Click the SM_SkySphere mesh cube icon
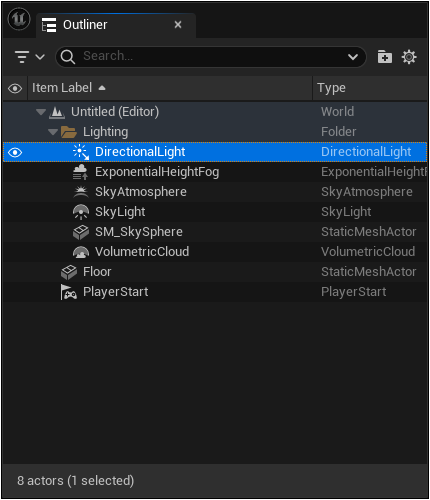Image resolution: width=430 pixels, height=500 pixels. point(81,232)
